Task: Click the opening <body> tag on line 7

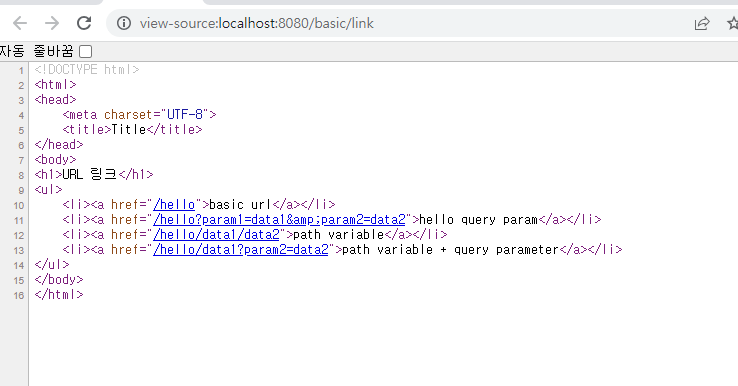Action: [55, 160]
